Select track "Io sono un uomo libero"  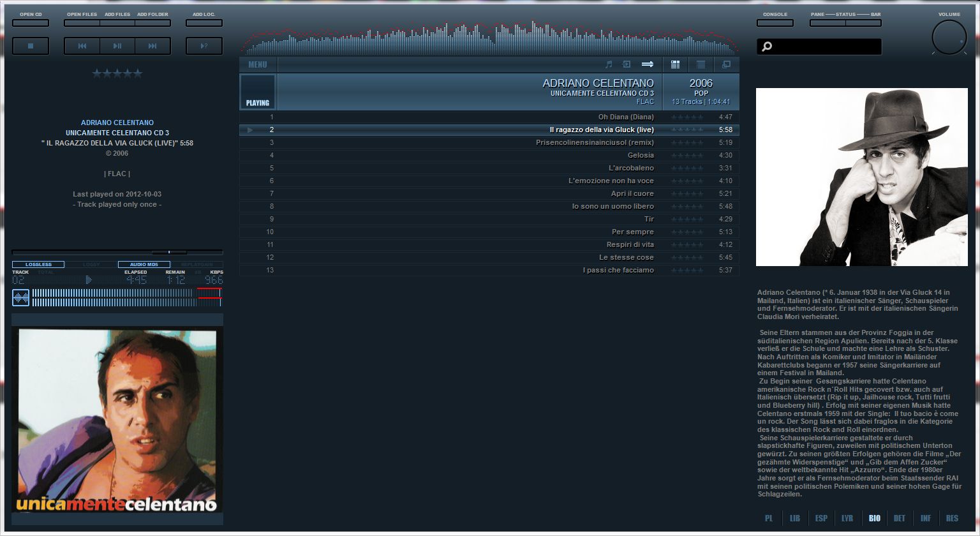pyautogui.click(x=489, y=207)
